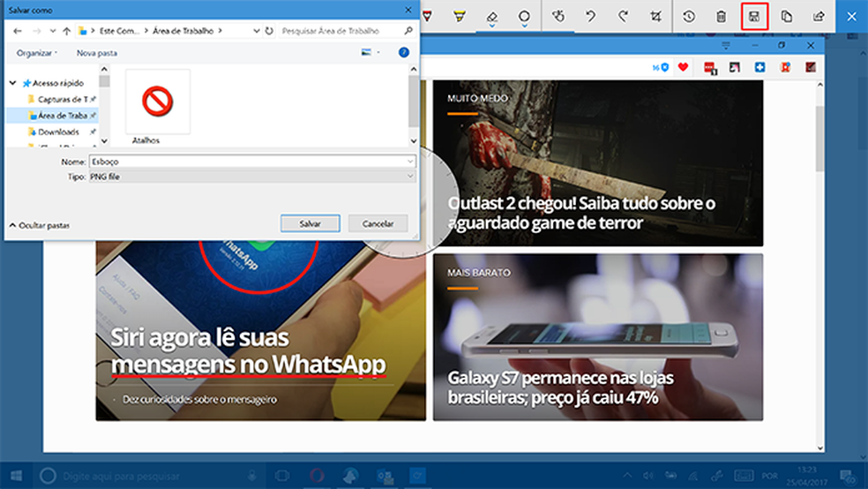The image size is (868, 489).
Task: Open the browser window menu icon
Action: [726, 45]
